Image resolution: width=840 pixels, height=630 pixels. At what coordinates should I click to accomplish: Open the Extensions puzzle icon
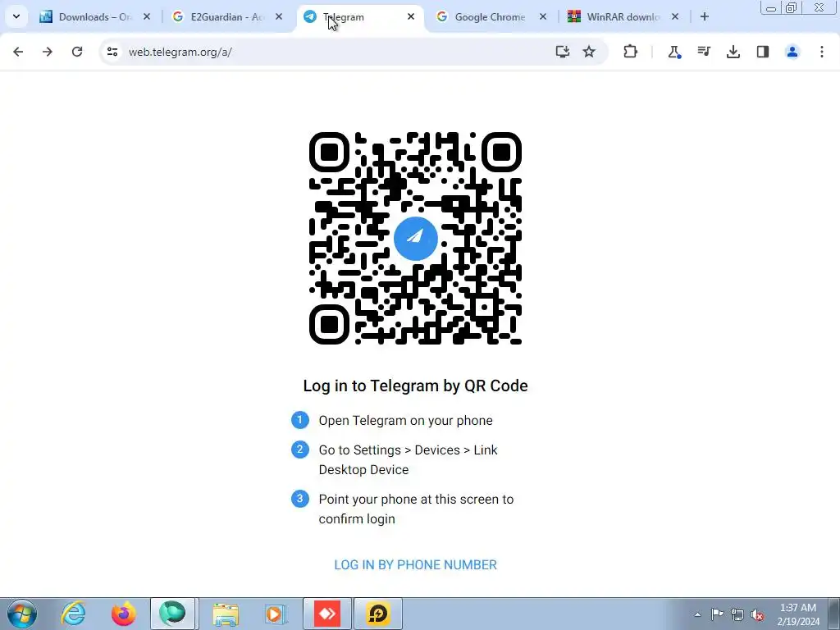631,52
